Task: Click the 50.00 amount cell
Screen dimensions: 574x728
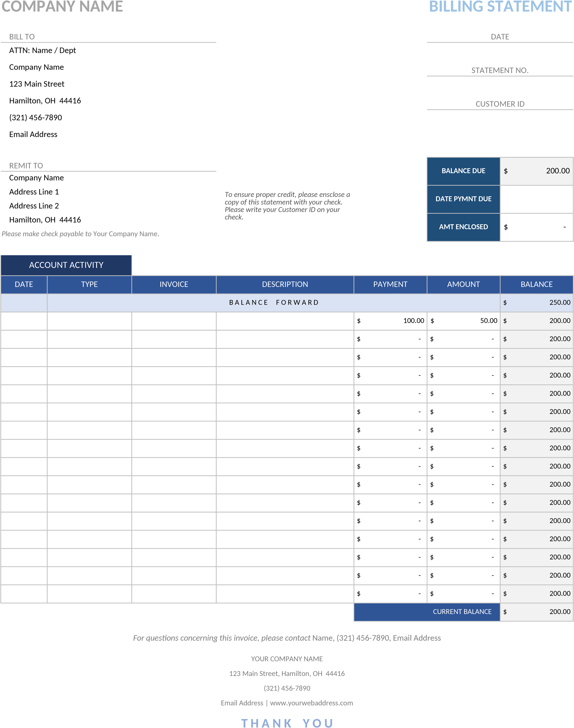Action: coord(463,321)
